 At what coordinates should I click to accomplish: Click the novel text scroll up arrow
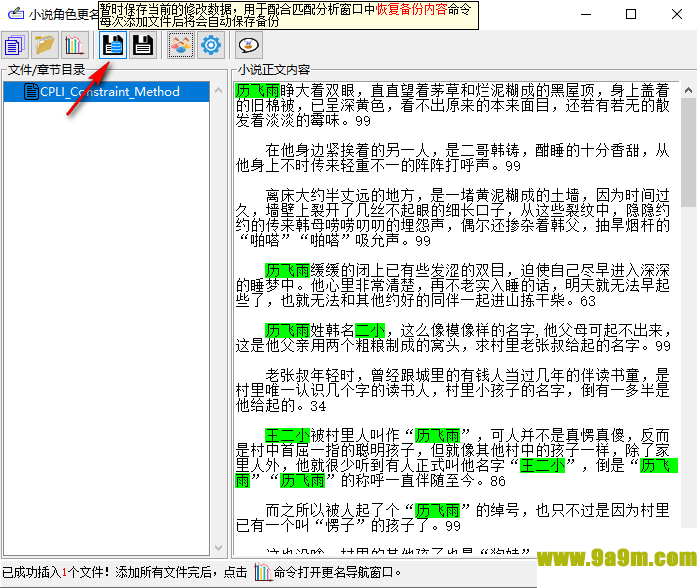coord(688,90)
